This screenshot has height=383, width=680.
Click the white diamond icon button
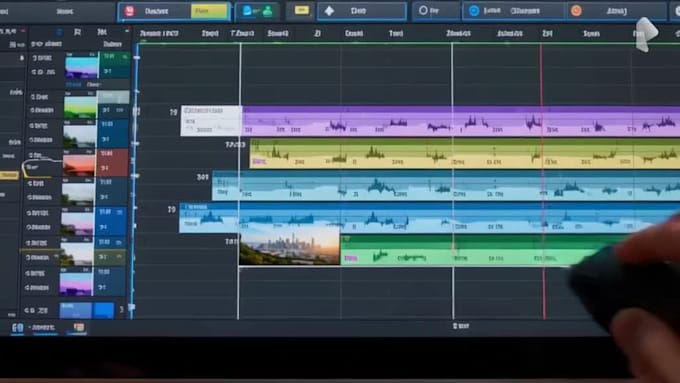coord(330,11)
